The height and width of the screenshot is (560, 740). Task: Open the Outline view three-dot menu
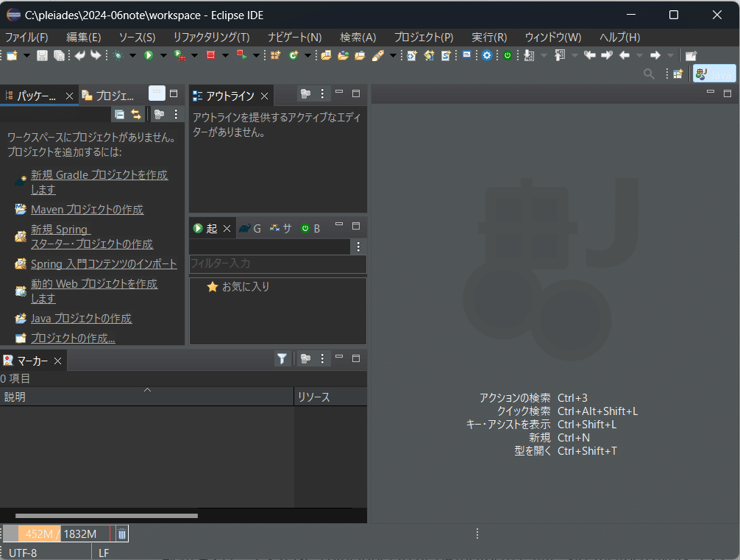click(322, 94)
